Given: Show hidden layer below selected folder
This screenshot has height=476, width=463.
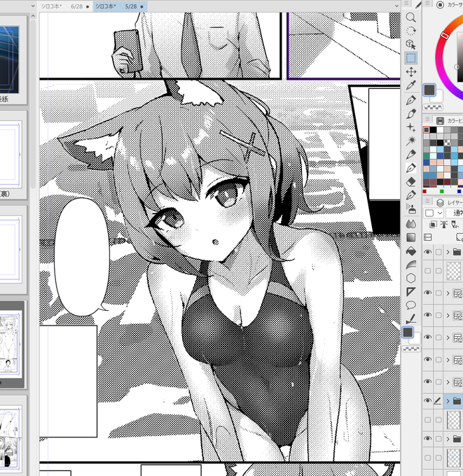Looking at the screenshot, I should point(427,420).
